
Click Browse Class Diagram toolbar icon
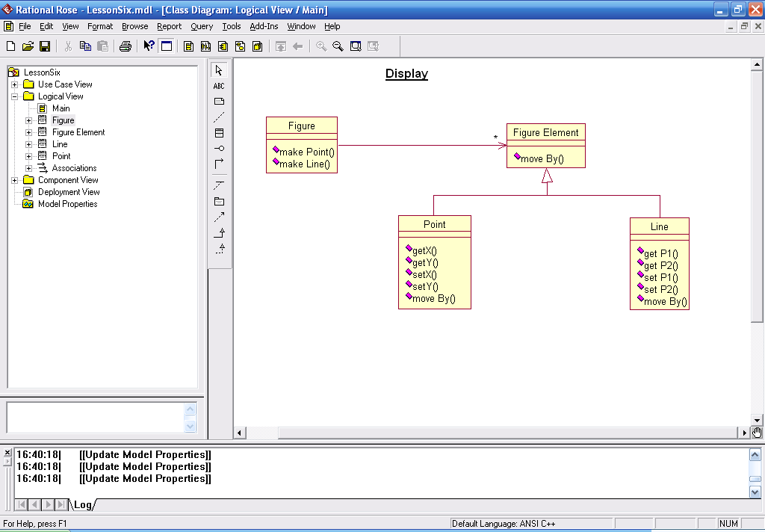188,46
